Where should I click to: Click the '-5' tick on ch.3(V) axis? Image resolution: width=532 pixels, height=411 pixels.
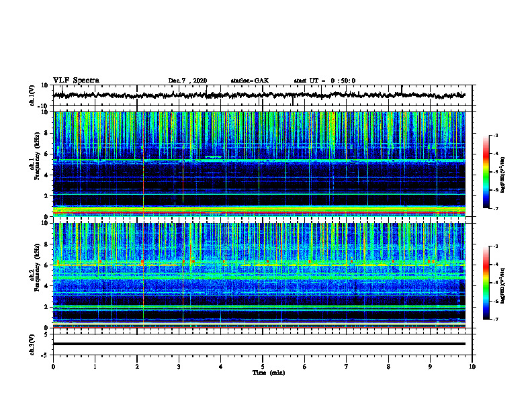[45, 355]
